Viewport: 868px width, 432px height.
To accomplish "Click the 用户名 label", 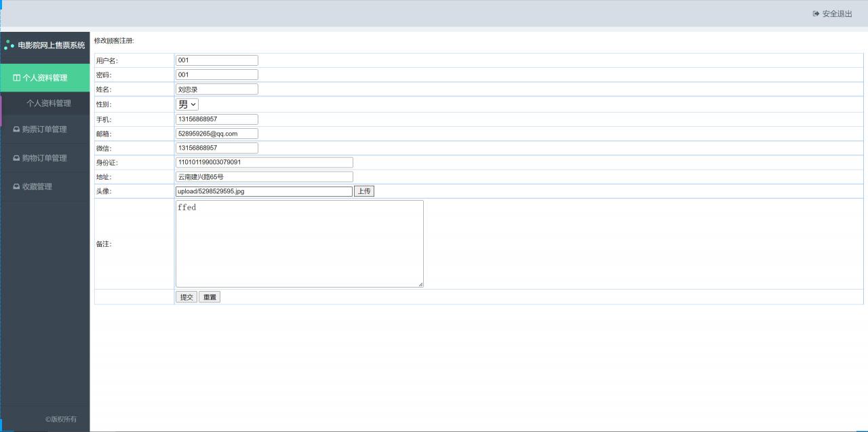I will tap(107, 61).
